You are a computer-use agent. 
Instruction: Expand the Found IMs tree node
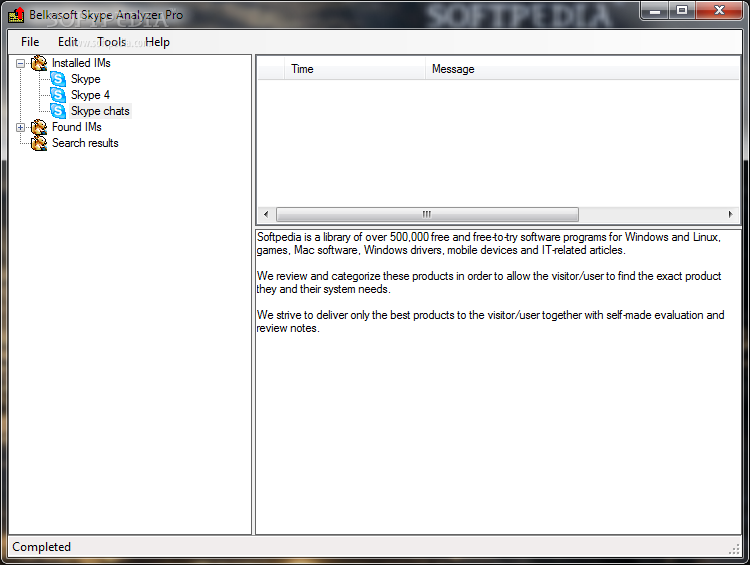(20, 127)
